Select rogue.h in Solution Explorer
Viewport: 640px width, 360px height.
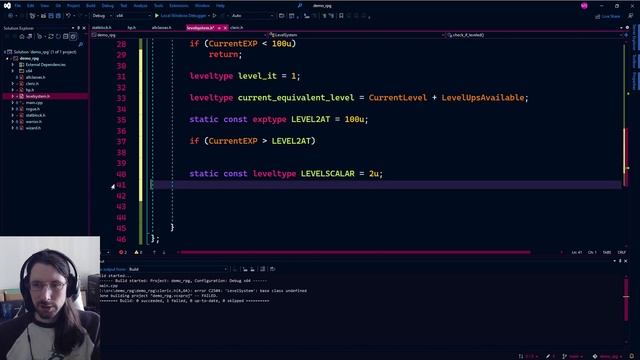click(x=33, y=109)
